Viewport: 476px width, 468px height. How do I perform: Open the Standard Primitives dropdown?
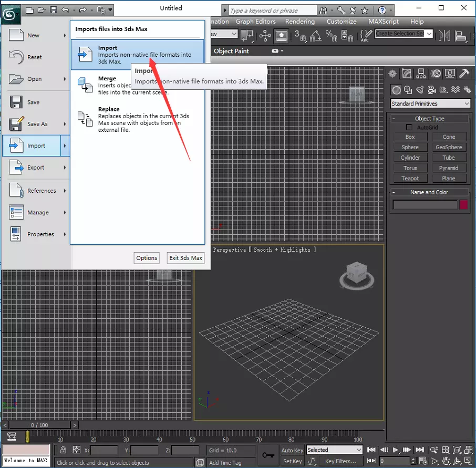coord(430,104)
